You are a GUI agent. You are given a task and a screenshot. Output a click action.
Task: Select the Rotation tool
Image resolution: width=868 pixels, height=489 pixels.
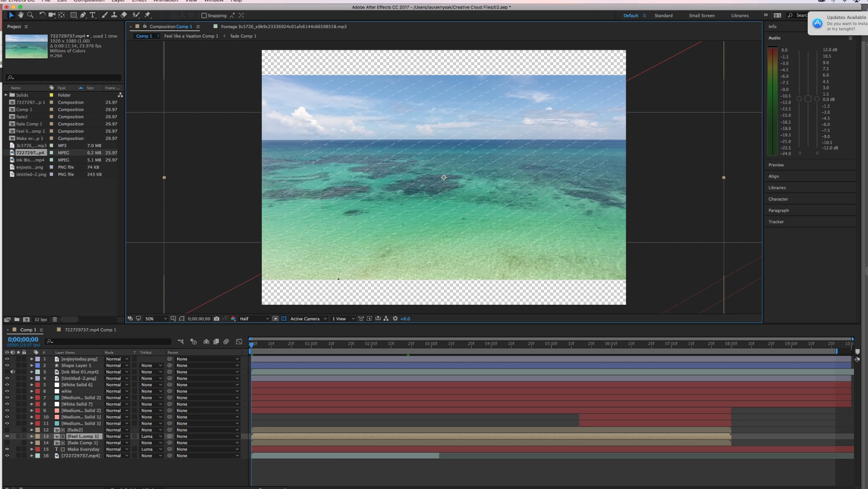click(42, 15)
